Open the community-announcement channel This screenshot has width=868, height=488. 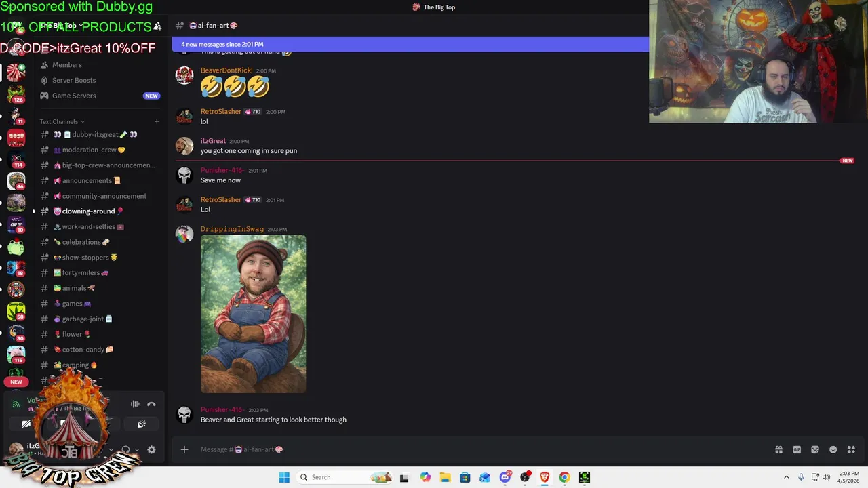(100, 196)
